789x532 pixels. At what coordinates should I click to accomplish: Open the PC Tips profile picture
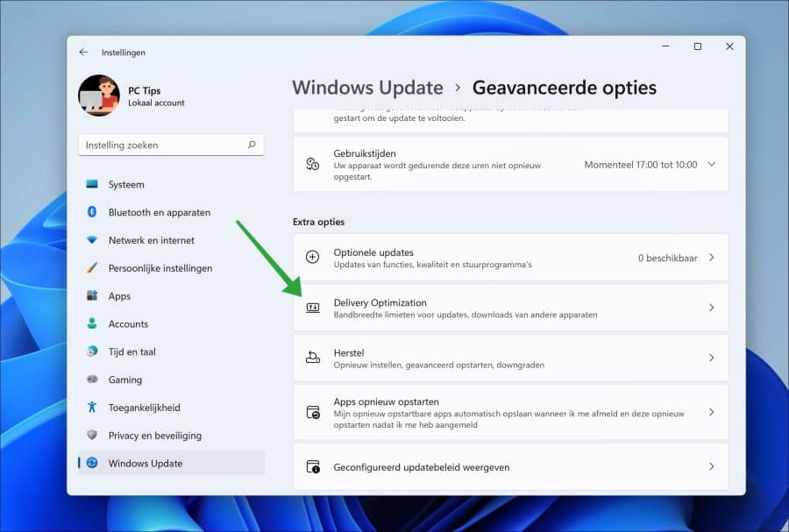(x=99, y=96)
